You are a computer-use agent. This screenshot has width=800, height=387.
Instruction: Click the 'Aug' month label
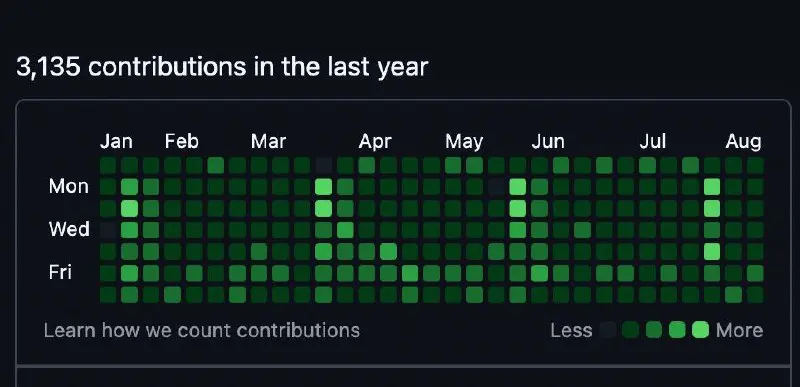tap(743, 141)
